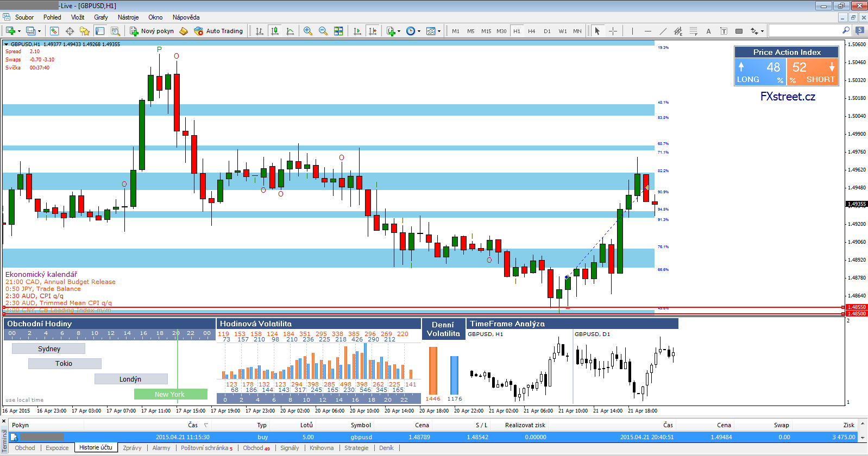This screenshot has height=456, width=868.
Task: Open the Market Watch panel icon
Action: pos(54,31)
